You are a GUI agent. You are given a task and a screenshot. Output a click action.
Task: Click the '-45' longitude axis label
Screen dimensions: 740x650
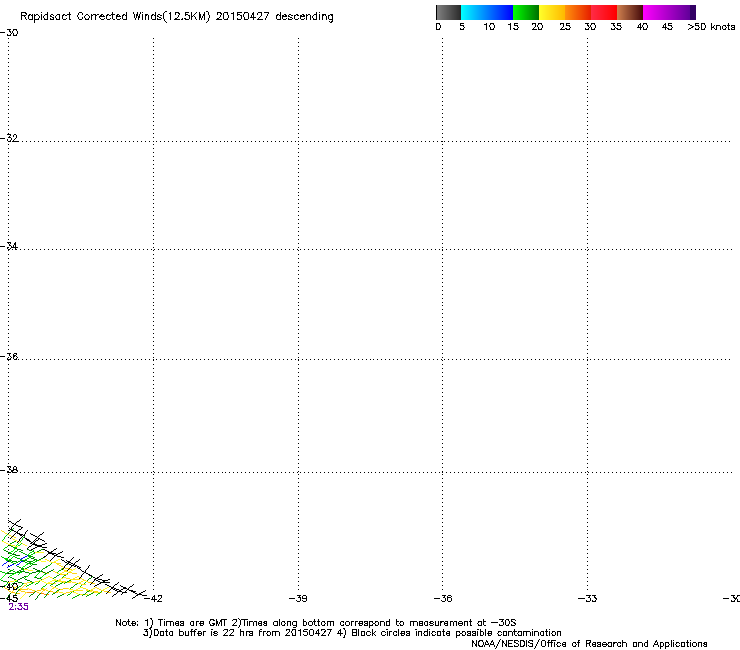tap(9, 598)
